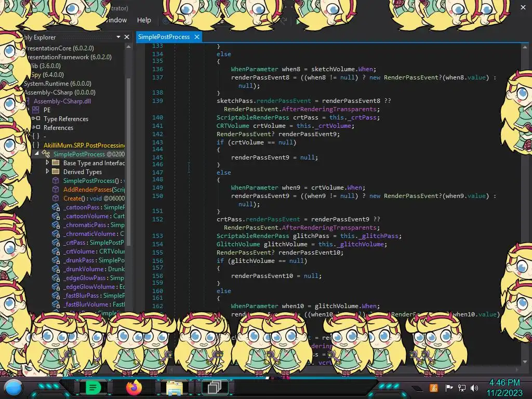
Task: Click the _cartoonVolume field icon
Action: click(x=56, y=216)
